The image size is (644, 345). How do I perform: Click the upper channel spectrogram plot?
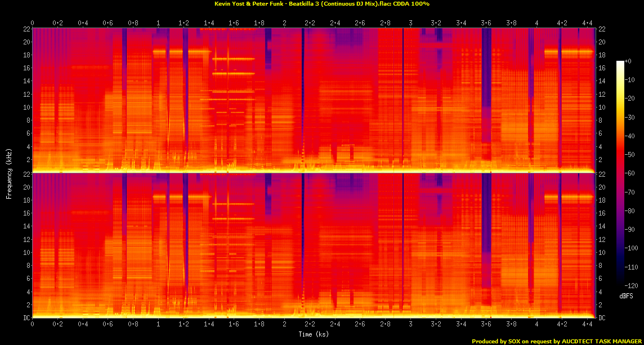pos(314,100)
